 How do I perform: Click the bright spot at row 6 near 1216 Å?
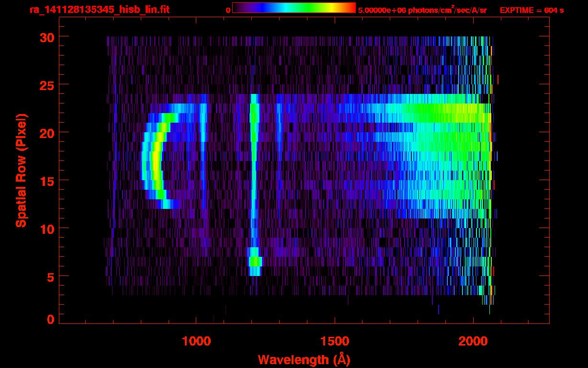click(255, 262)
